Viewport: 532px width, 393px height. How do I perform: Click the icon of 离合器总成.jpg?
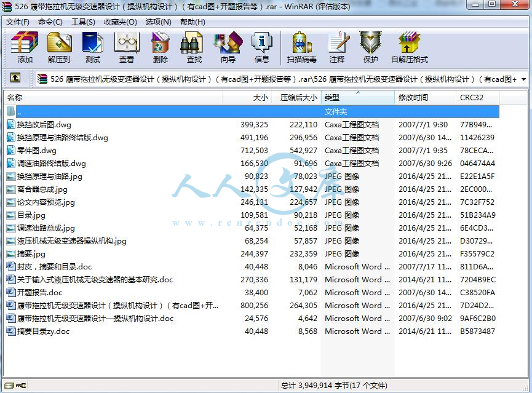pos(11,189)
